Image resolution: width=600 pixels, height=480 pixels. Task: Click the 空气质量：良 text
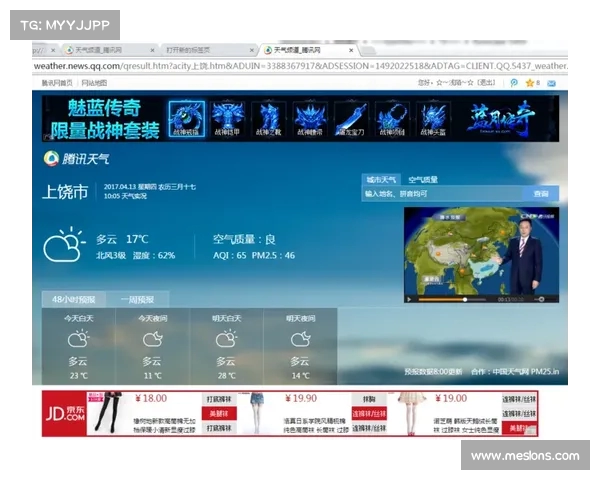click(x=244, y=240)
